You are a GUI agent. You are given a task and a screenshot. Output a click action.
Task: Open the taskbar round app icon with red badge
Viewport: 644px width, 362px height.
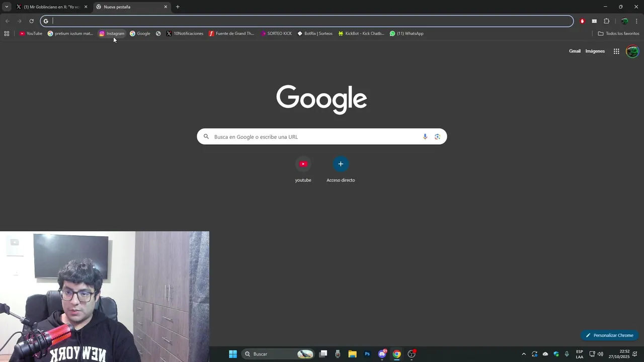pos(412,354)
